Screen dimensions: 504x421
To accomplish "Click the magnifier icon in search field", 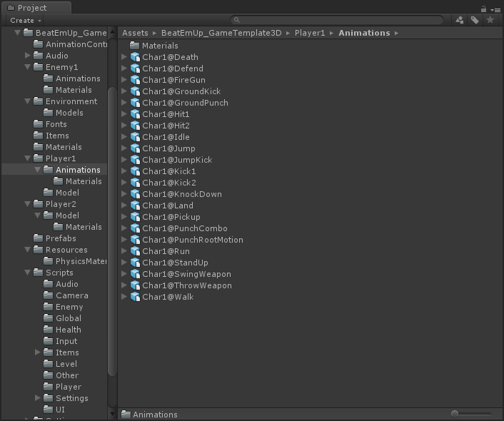I will tap(237, 20).
